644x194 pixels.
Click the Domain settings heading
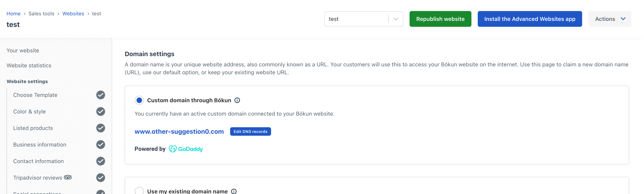(150, 54)
